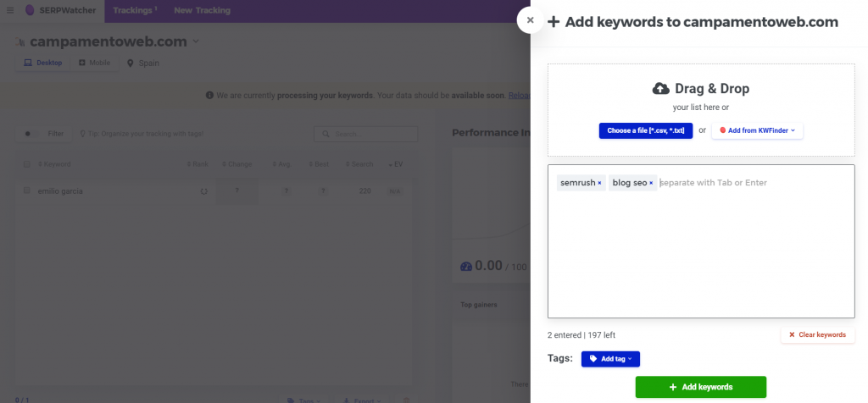
Task: Click Clear keywords button
Action: (818, 334)
